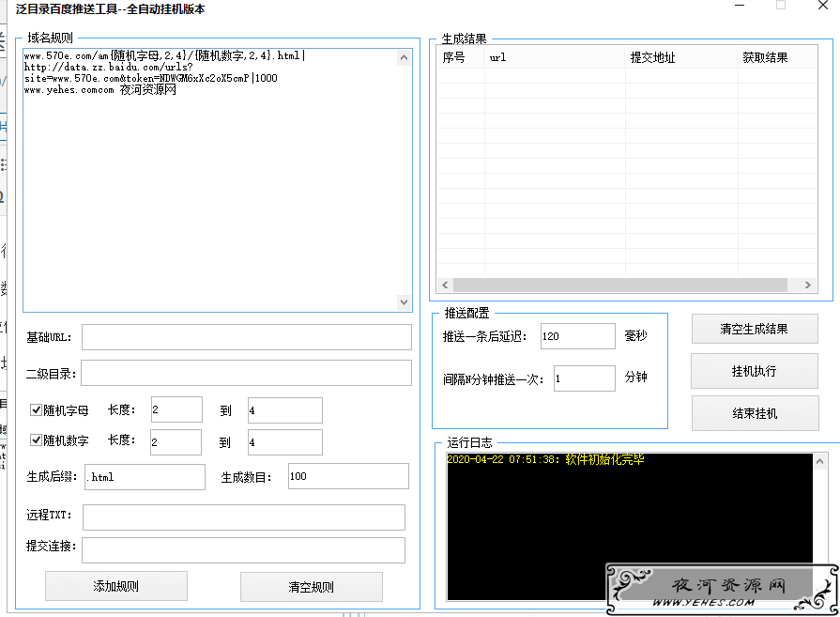Viewport: 840px width, 617px height.
Task: Focus the 基础URL input field
Action: tap(247, 337)
